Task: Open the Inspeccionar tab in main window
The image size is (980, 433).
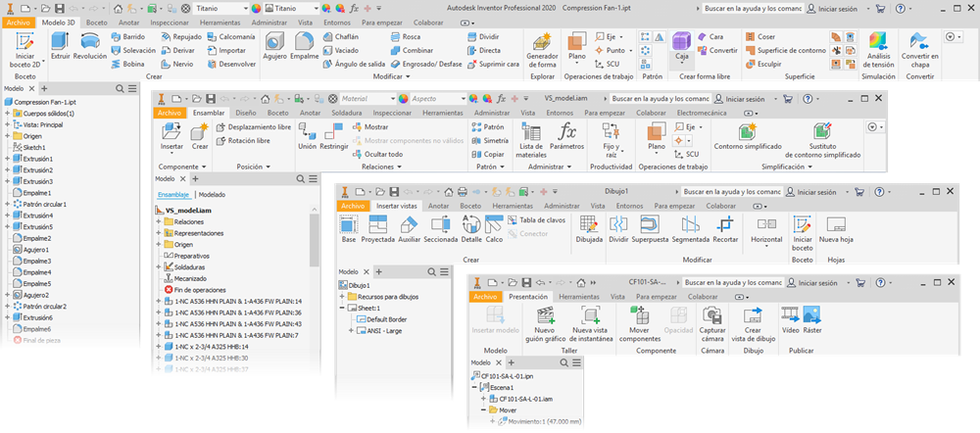Action: pyautogui.click(x=170, y=23)
